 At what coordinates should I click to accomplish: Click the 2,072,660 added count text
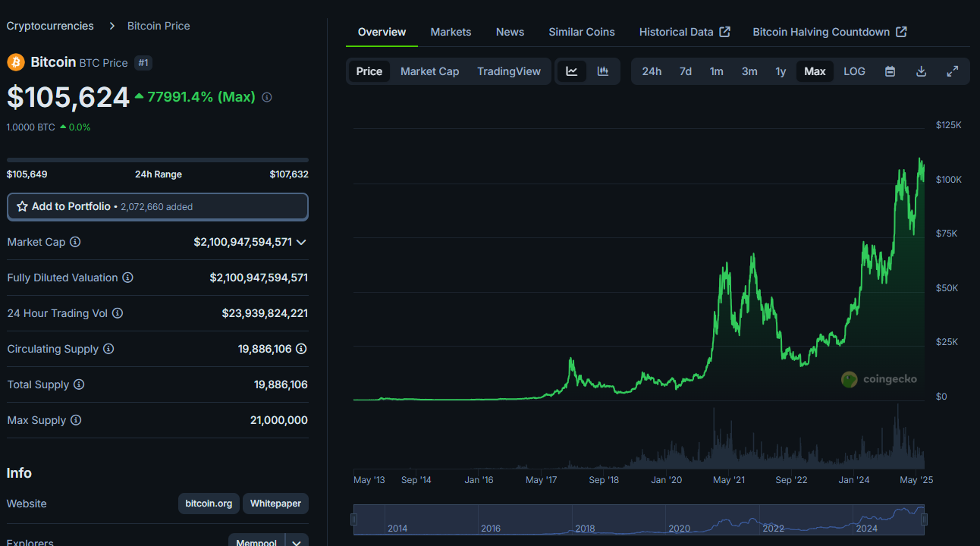point(157,207)
